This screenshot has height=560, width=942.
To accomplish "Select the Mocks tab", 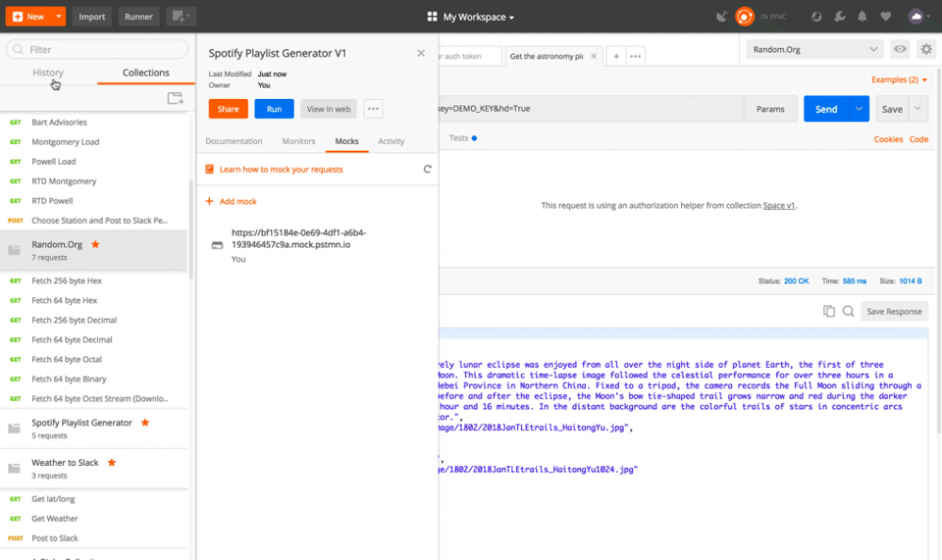I will coord(347,141).
